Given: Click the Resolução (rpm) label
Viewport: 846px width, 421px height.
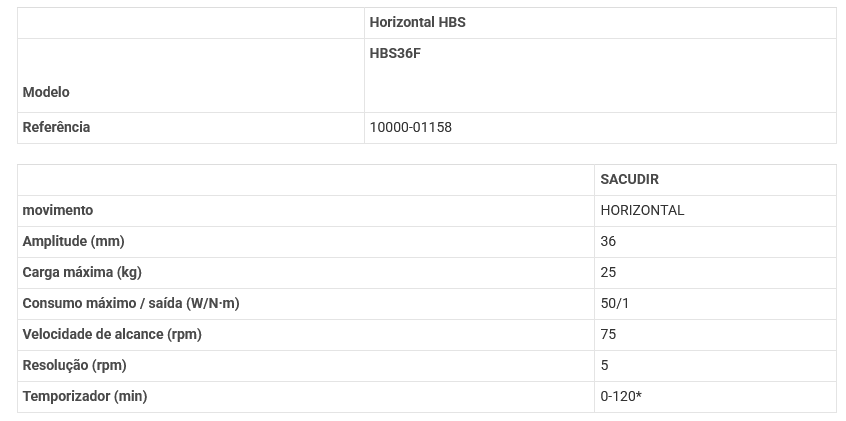Looking at the screenshot, I should 74,365.
